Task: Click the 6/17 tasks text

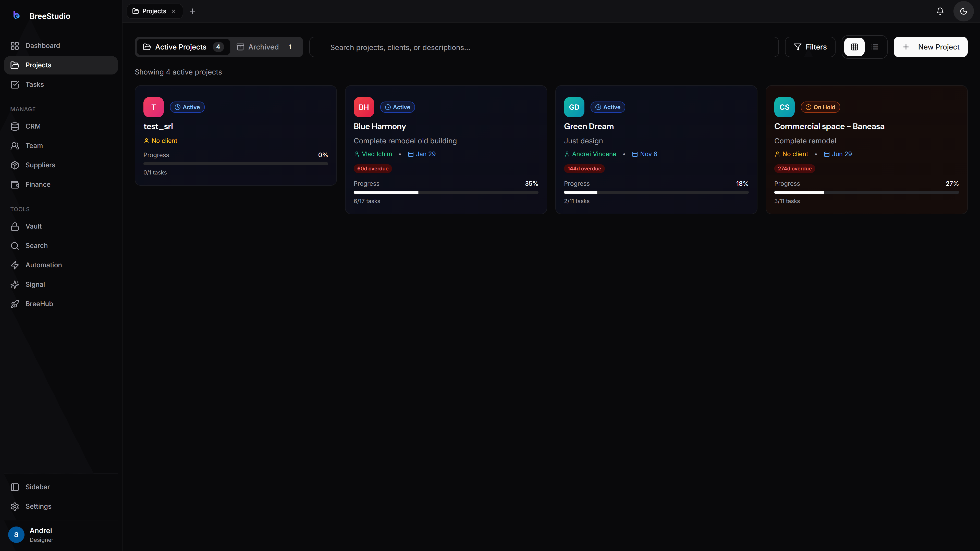Action: (x=367, y=201)
